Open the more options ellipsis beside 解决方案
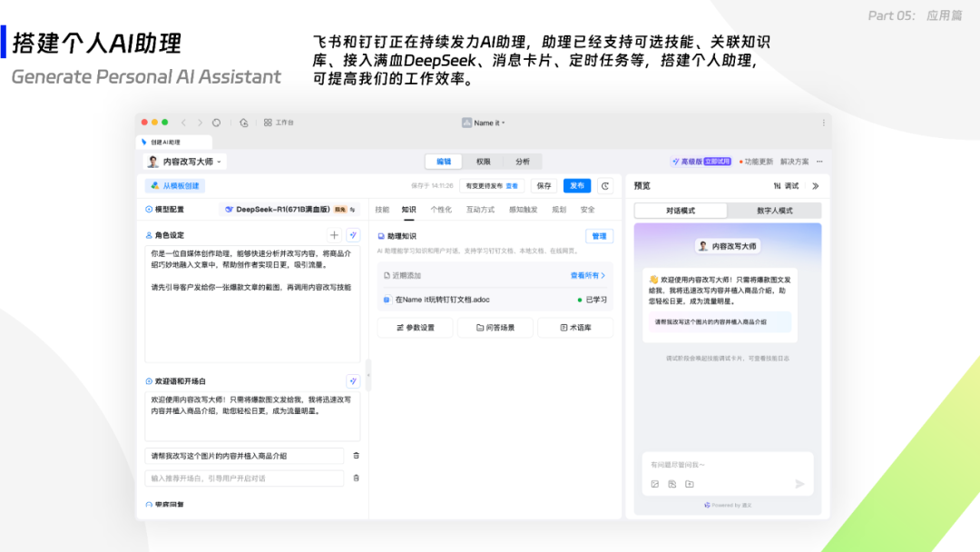This screenshot has width=980, height=552. click(x=819, y=162)
